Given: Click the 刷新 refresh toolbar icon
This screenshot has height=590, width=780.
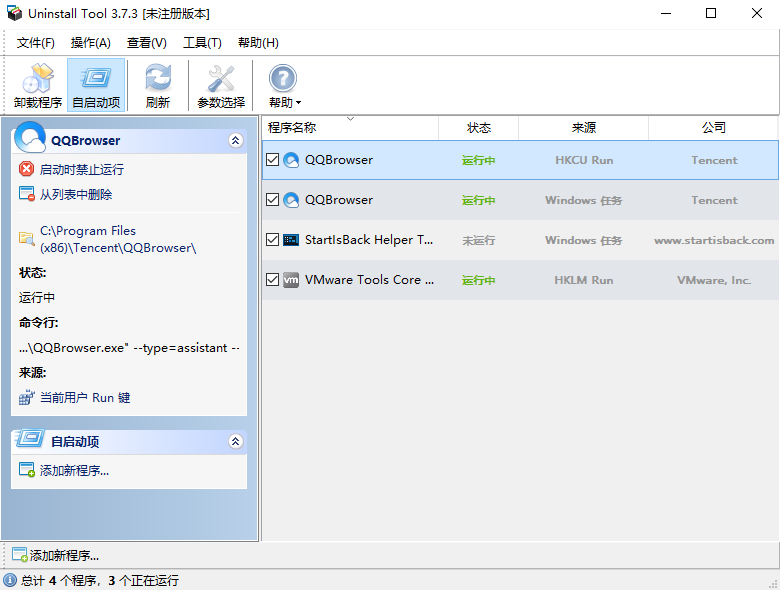Looking at the screenshot, I should [x=157, y=79].
